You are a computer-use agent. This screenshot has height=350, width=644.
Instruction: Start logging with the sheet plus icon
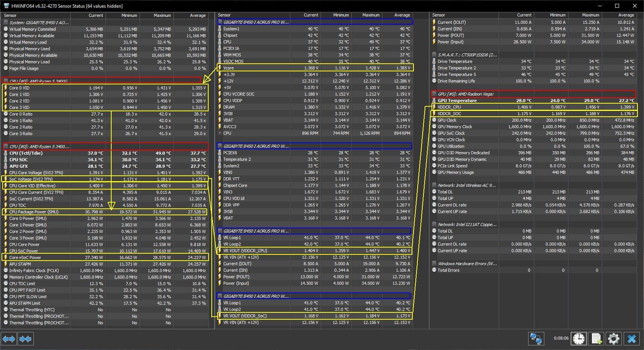596,338
